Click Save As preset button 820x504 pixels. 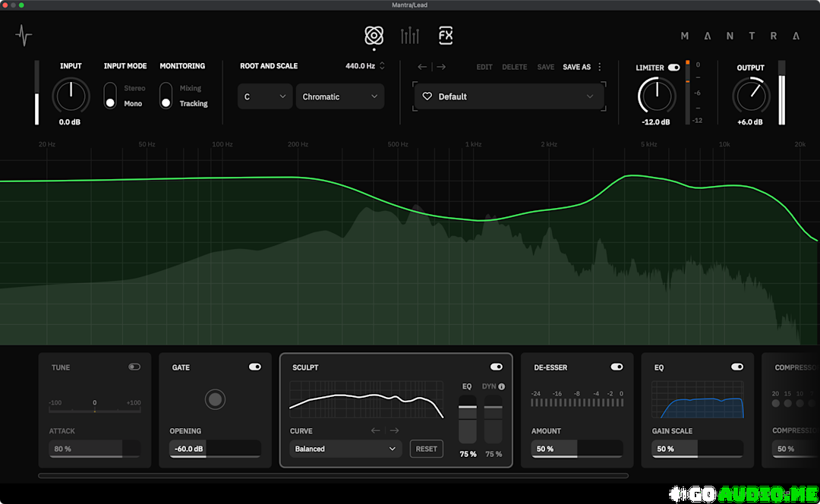point(576,67)
